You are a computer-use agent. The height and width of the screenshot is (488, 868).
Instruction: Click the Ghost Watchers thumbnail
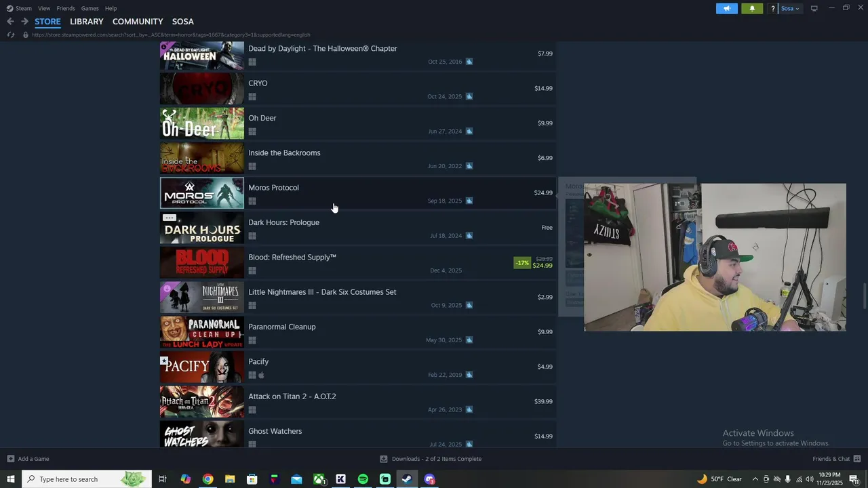[x=202, y=434]
